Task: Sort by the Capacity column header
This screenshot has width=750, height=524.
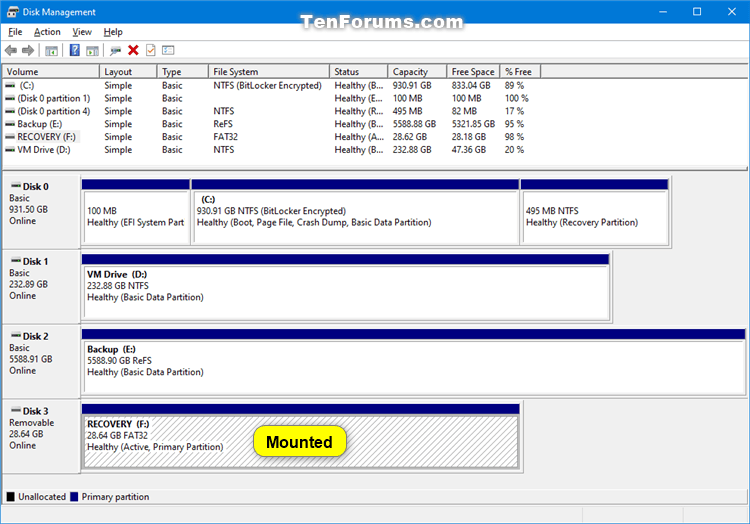Action: (x=418, y=72)
